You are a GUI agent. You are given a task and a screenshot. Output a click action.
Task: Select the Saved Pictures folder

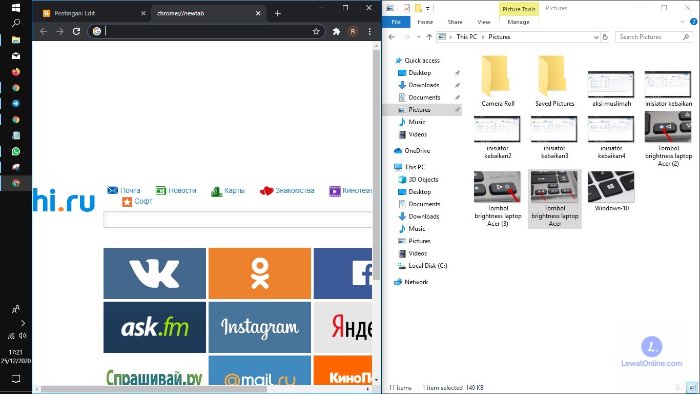click(554, 81)
